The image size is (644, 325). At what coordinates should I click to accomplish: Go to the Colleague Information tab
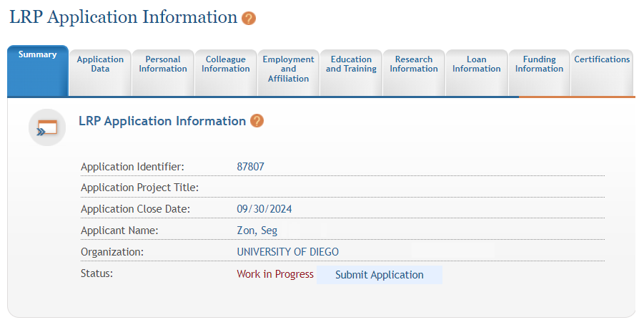[226, 73]
